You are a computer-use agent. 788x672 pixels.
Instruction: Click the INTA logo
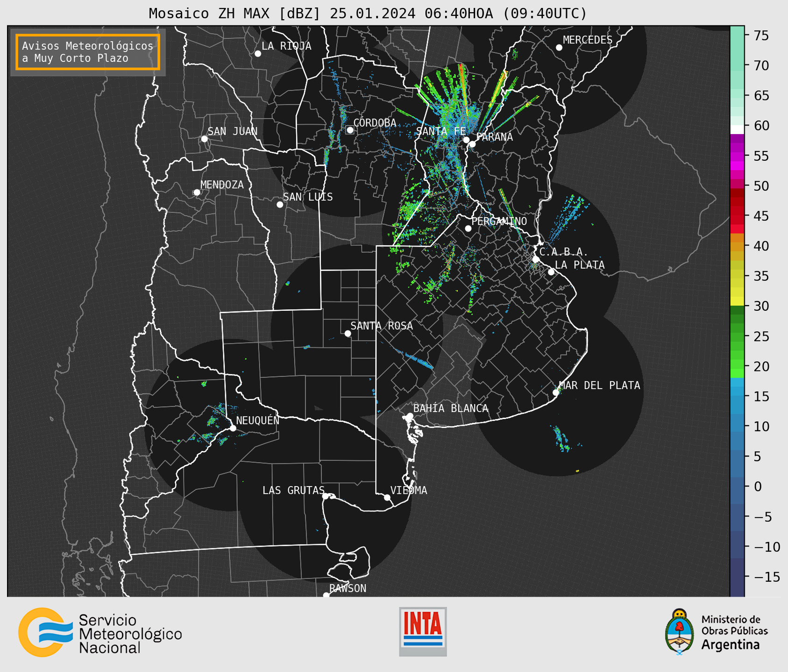click(x=423, y=631)
